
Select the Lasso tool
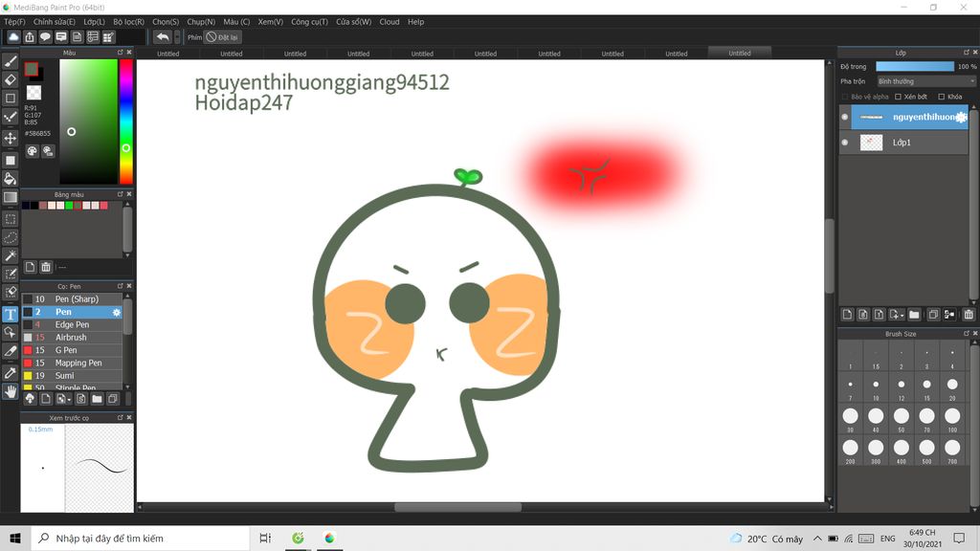11,237
